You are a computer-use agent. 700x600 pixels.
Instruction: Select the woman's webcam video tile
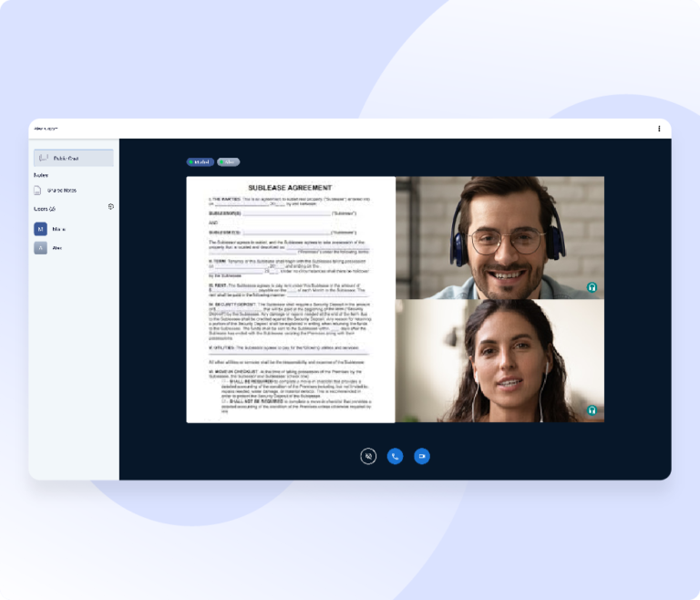click(500, 361)
